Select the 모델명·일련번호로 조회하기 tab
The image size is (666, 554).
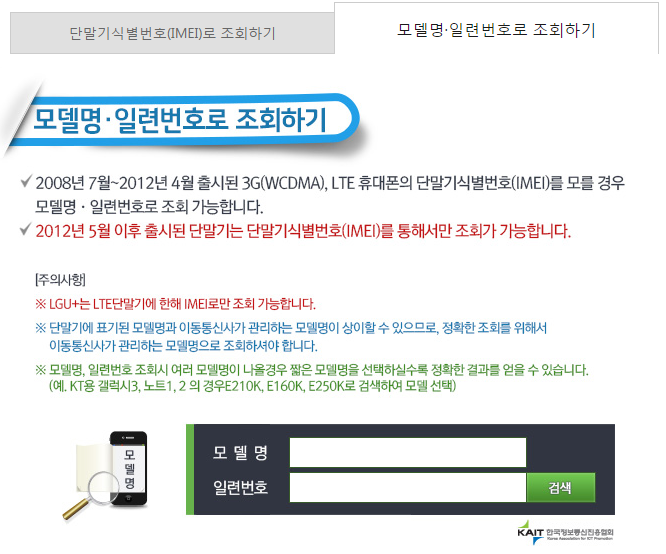point(496,29)
